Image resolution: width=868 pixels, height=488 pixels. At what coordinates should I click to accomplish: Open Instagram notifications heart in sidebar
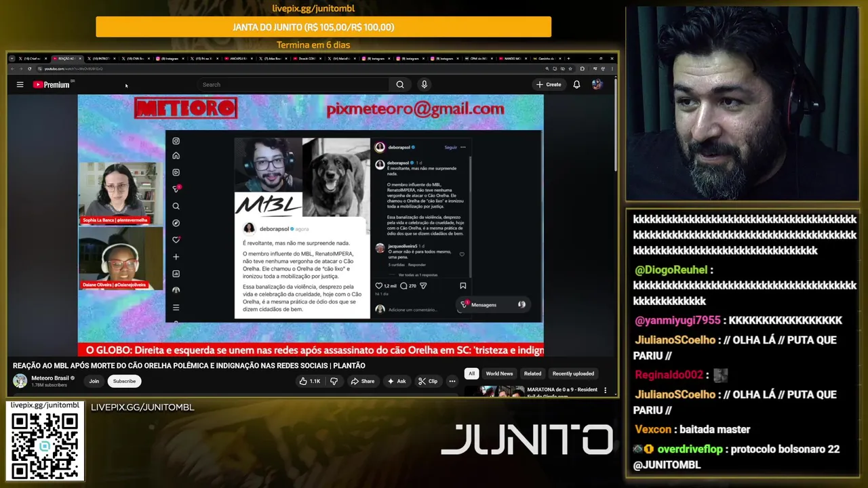[x=176, y=240]
